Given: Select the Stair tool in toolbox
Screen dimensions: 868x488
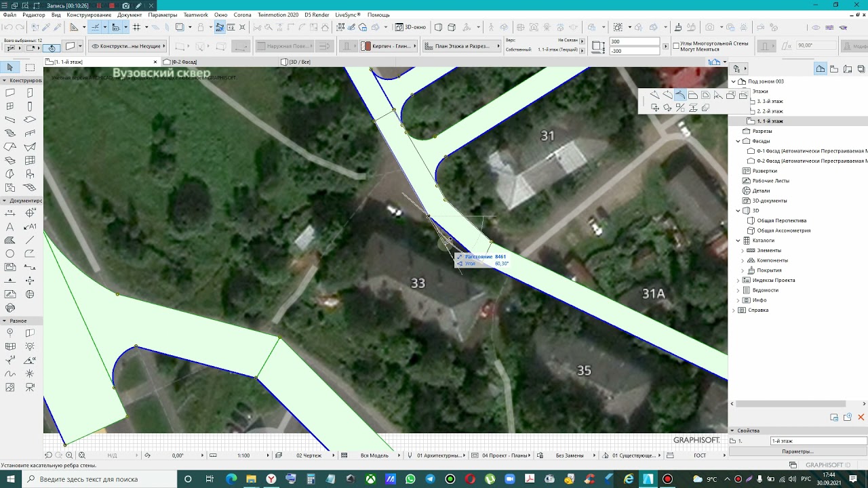Looking at the screenshot, I should [9, 134].
